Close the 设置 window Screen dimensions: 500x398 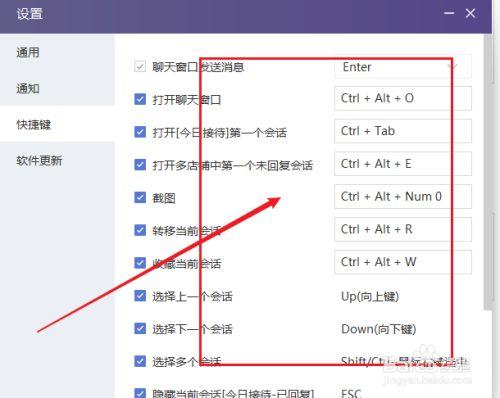pos(470,13)
